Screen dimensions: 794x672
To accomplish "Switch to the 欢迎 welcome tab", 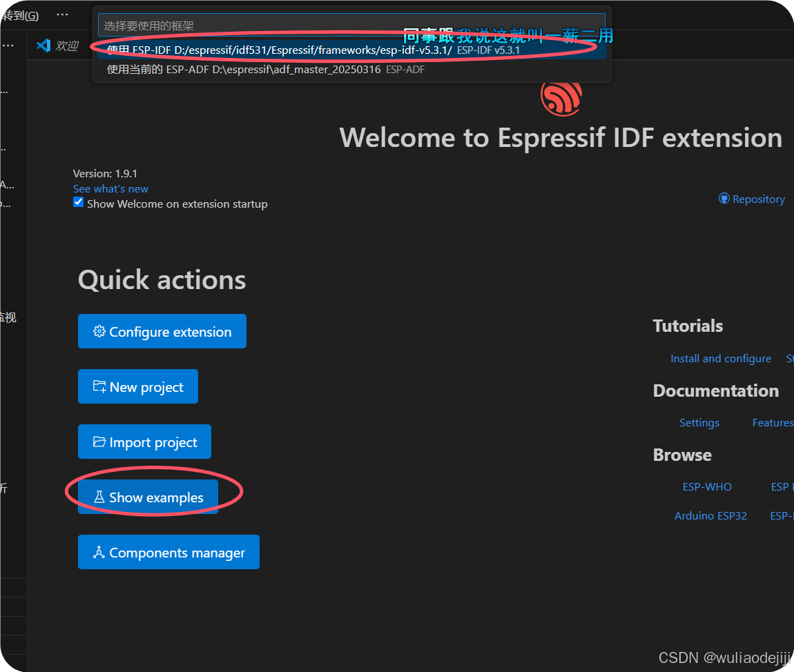I will (58, 46).
